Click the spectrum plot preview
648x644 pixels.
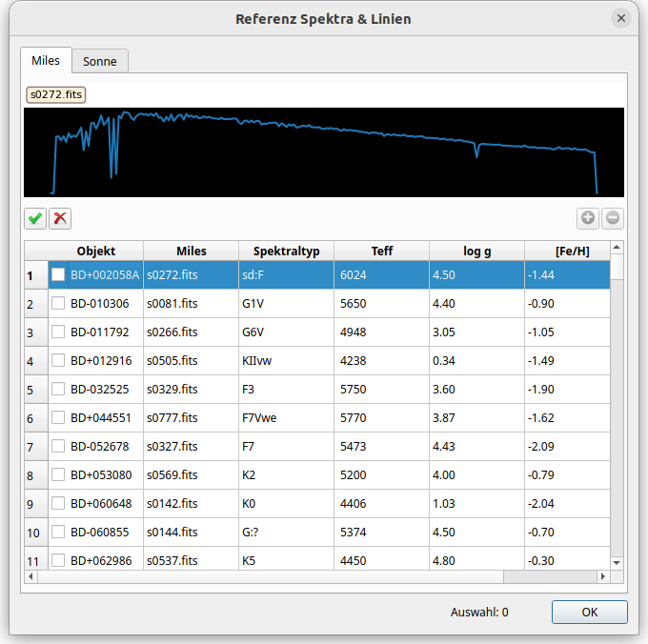pos(324,152)
